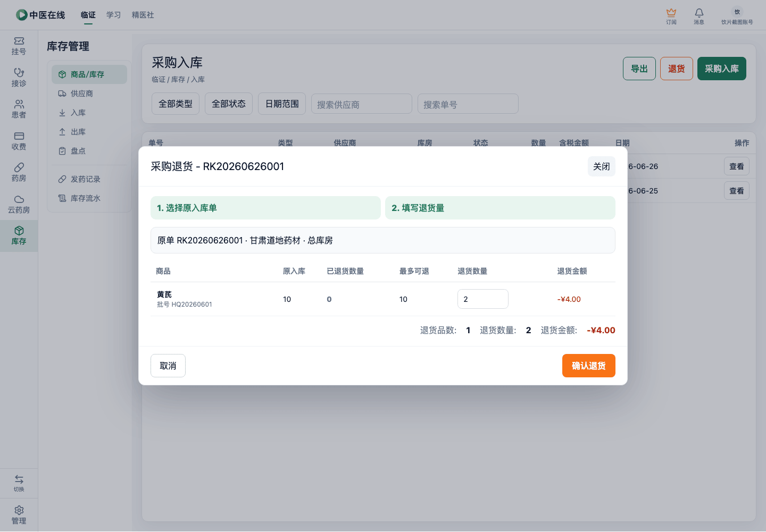
Task: Click the -¥4.00 total refund amount
Action: [601, 330]
